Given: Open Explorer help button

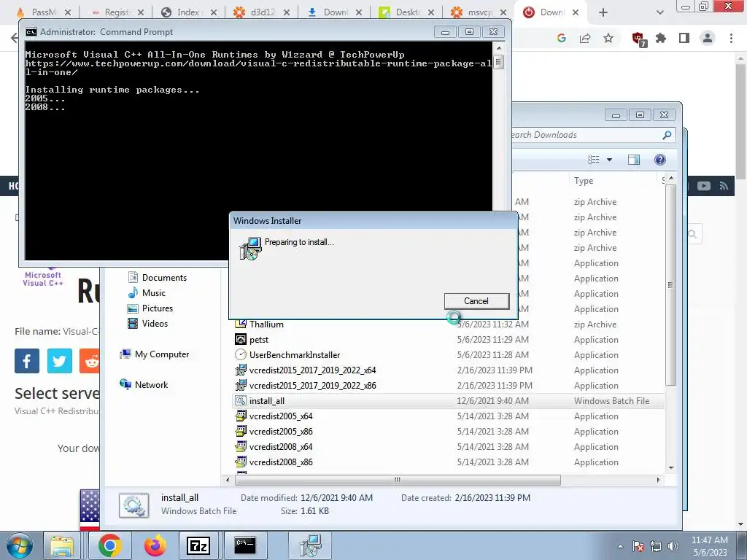Looking at the screenshot, I should click(659, 160).
